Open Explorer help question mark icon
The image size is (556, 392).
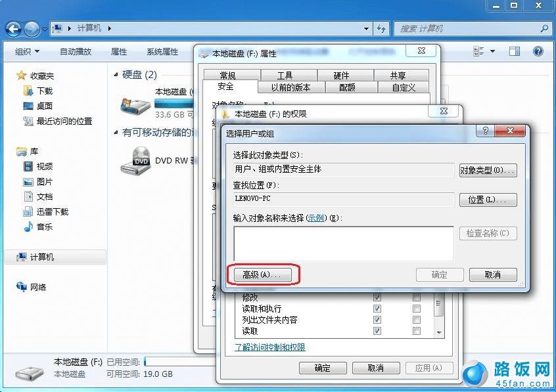(x=538, y=51)
